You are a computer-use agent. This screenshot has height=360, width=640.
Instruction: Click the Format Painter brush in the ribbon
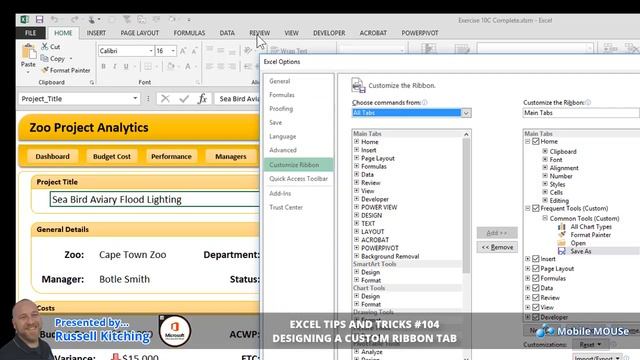click(x=45, y=70)
